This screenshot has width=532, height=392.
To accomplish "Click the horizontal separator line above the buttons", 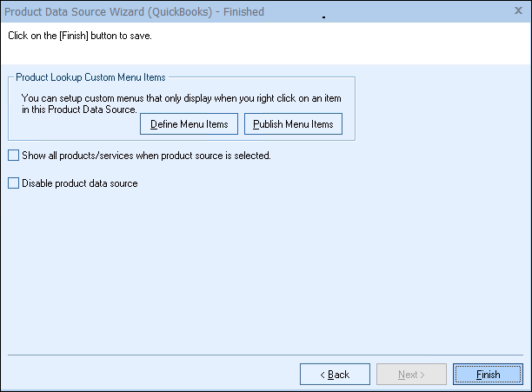I will [x=265, y=355].
